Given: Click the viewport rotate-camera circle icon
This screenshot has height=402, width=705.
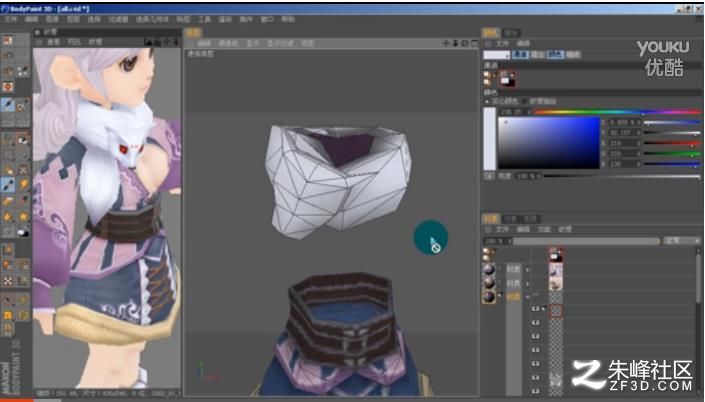Looking at the screenshot, I should (x=465, y=43).
